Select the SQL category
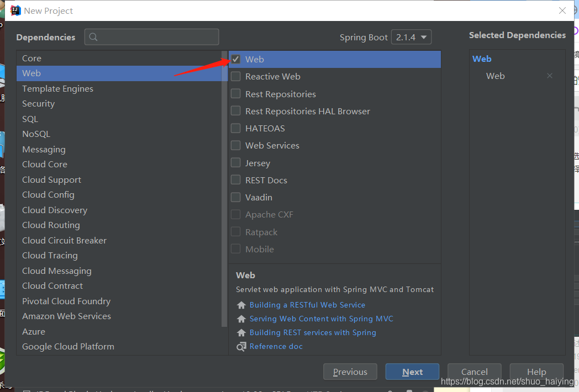This screenshot has height=392, width=579. click(x=119, y=119)
